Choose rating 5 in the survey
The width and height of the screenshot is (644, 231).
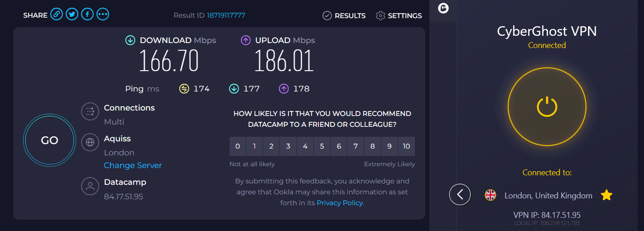tap(322, 146)
